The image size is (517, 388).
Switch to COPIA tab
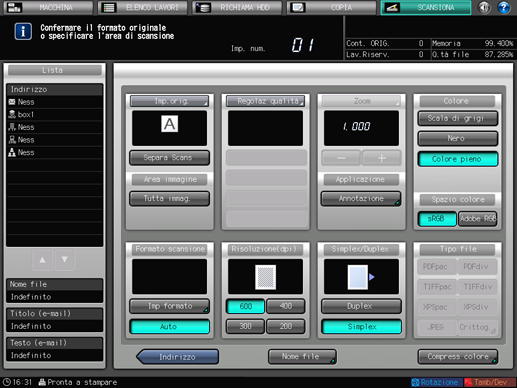331,8
